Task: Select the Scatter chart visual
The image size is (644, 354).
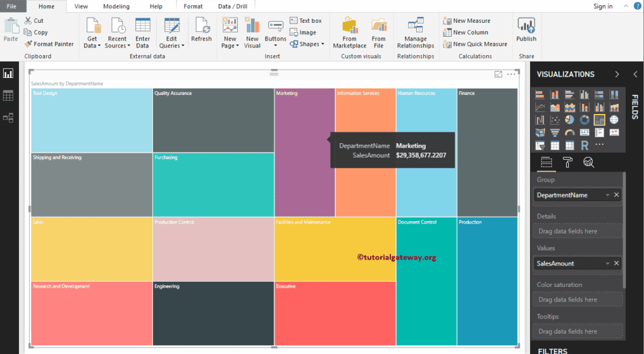Action: click(x=555, y=120)
